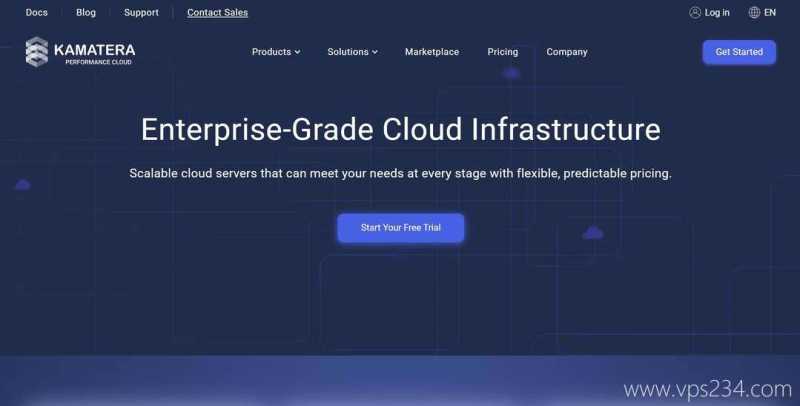Visit the Blog link
The width and height of the screenshot is (800, 406).
[x=86, y=13]
